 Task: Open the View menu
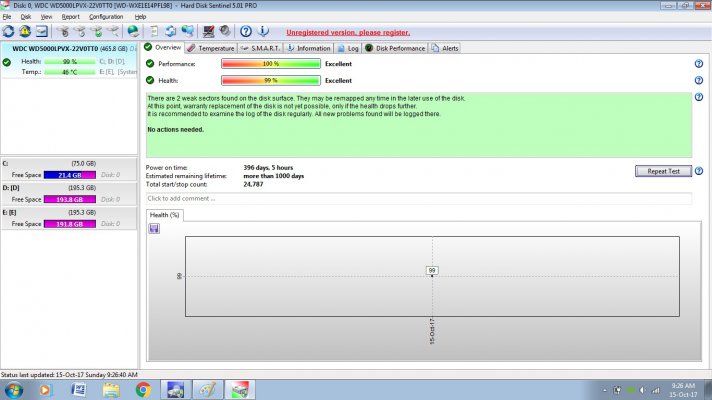46,17
